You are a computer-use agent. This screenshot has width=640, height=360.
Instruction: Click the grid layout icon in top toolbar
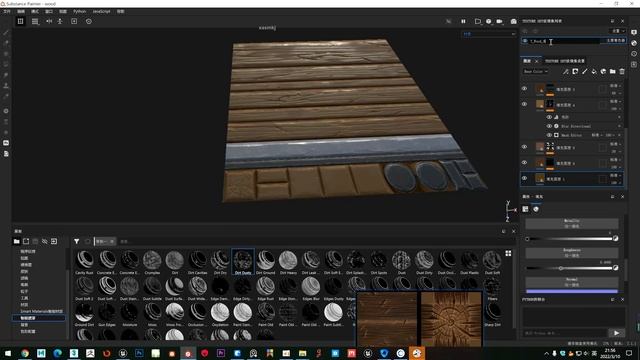point(20,21)
